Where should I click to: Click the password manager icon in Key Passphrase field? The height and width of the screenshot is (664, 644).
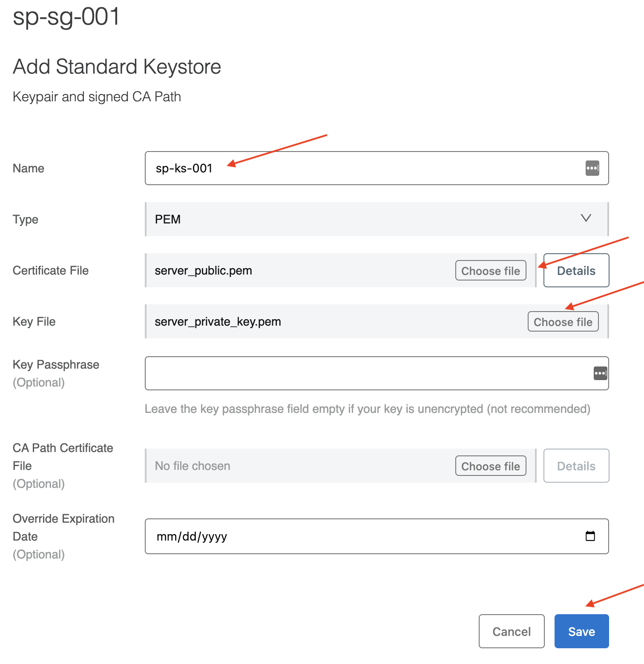[601, 373]
